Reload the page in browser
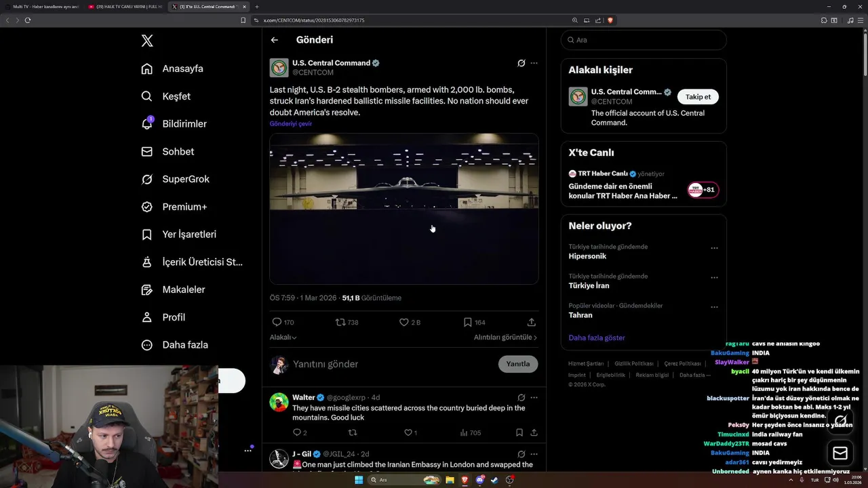Viewport: 868px width, 488px height. click(28, 20)
